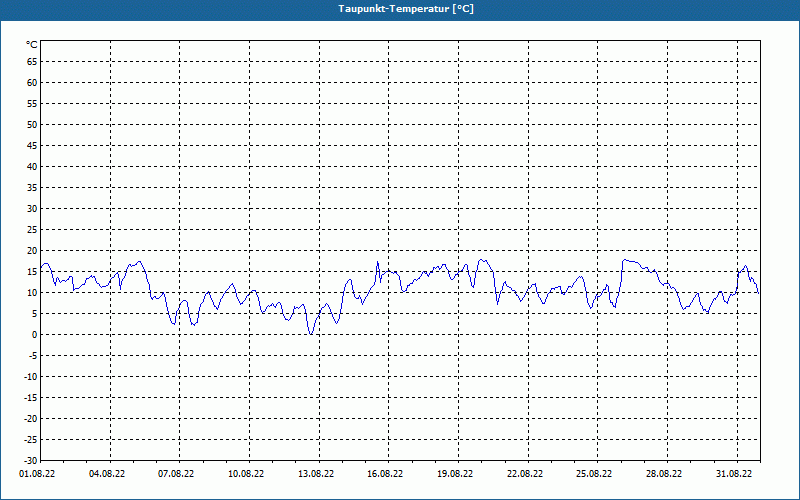This screenshot has width=800, height=500.
Task: Click the y-axis value 35
Action: click(32, 187)
